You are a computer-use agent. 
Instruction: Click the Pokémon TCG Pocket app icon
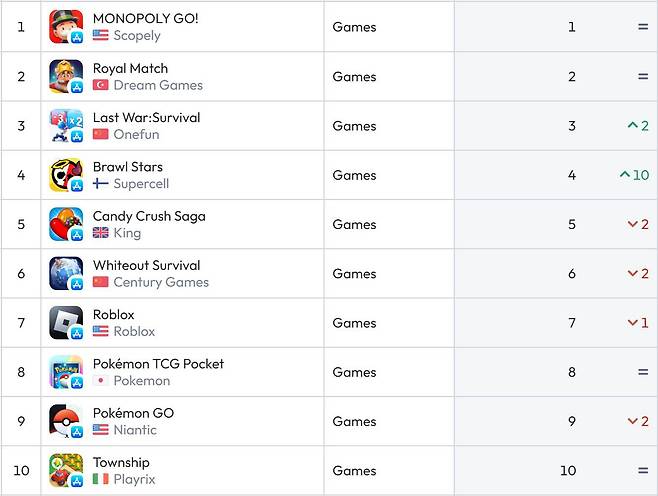click(66, 372)
